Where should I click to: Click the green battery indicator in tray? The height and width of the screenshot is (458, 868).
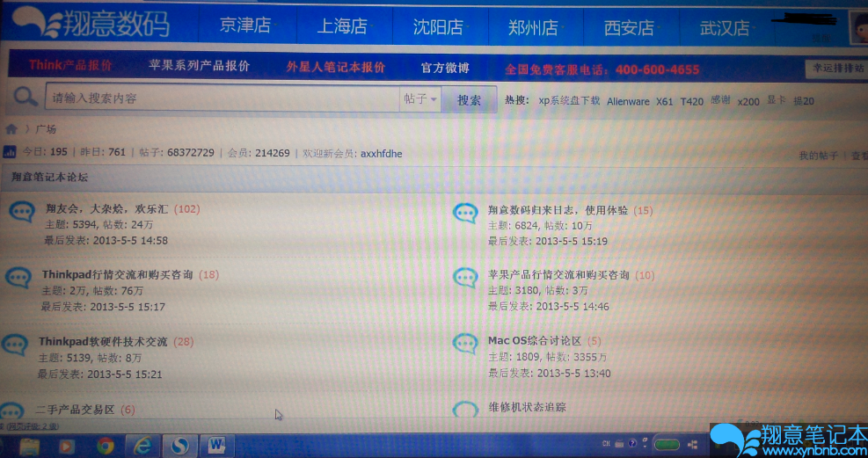(666, 445)
